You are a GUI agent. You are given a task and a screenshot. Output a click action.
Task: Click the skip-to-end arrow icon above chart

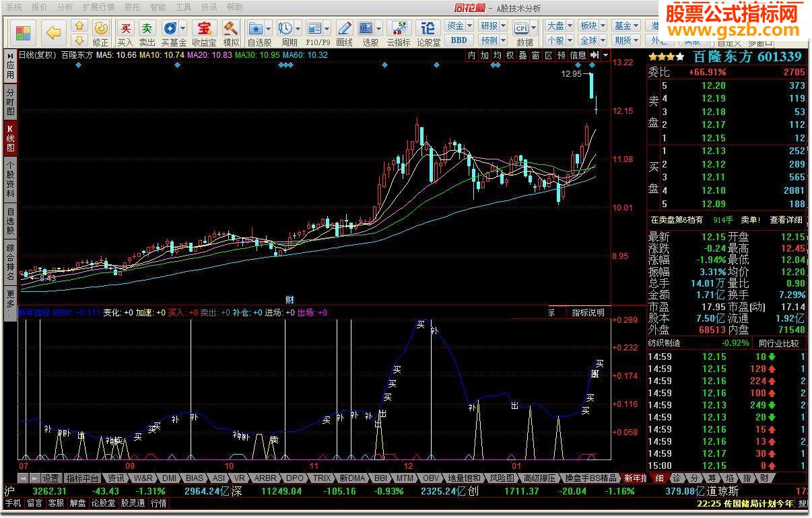(595, 55)
